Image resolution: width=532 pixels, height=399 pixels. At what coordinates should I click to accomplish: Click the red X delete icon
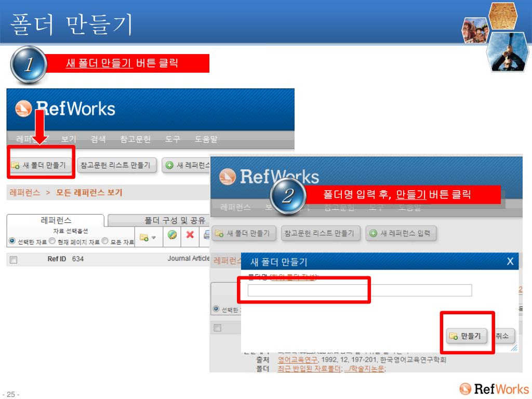(x=190, y=235)
